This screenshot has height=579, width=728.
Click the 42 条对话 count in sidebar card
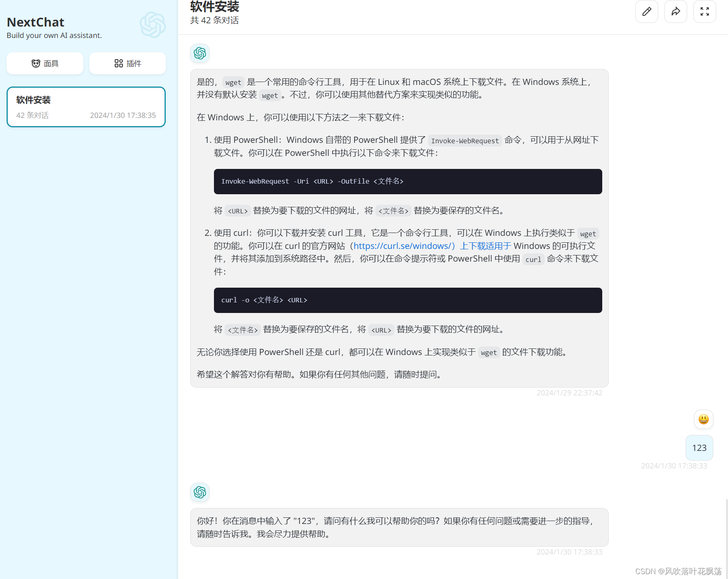click(32, 115)
